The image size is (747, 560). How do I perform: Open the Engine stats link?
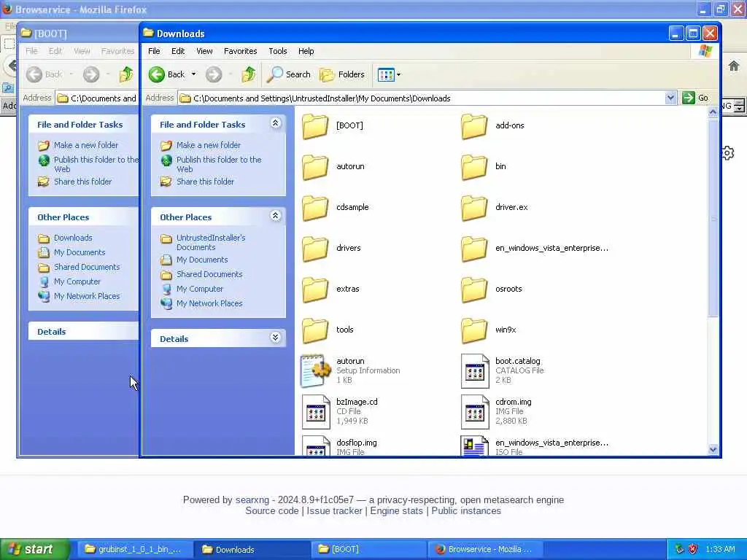[x=396, y=511]
